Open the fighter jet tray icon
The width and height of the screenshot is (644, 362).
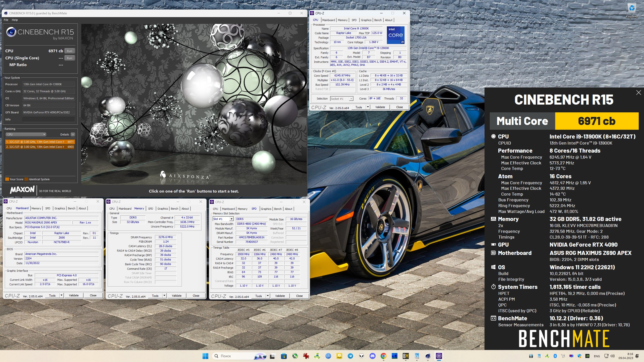tap(563, 356)
